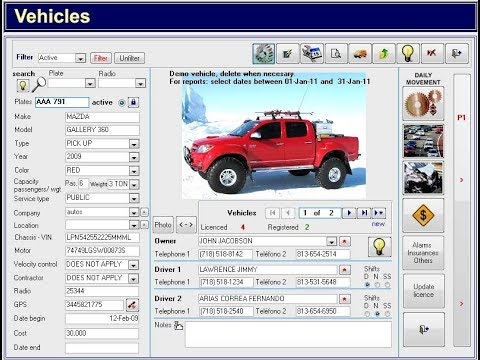Click the Unfilter button

[x=129, y=58]
